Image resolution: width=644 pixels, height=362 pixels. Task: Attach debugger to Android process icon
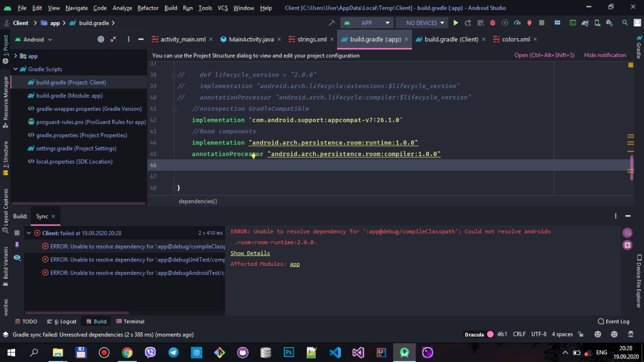[529, 23]
